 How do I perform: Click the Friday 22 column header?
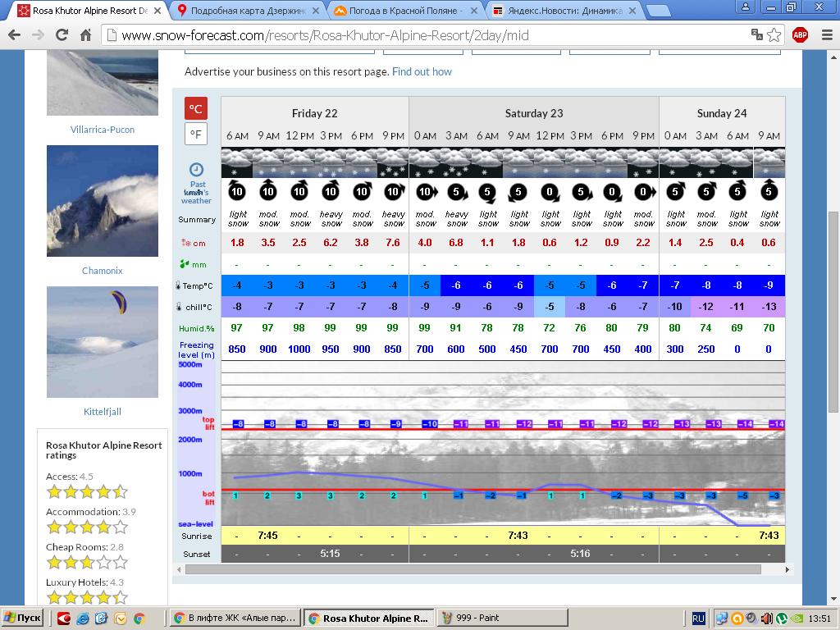click(x=314, y=113)
